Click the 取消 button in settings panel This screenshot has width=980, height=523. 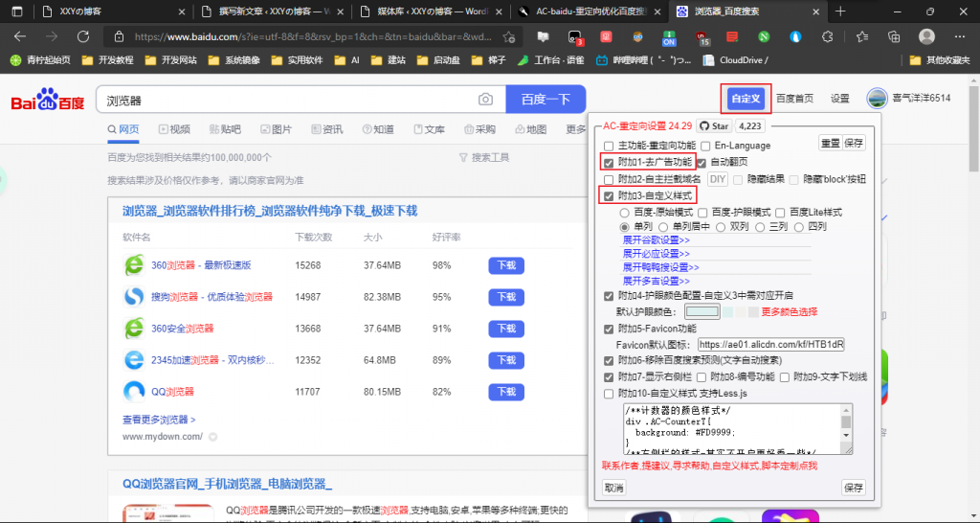[x=613, y=488]
